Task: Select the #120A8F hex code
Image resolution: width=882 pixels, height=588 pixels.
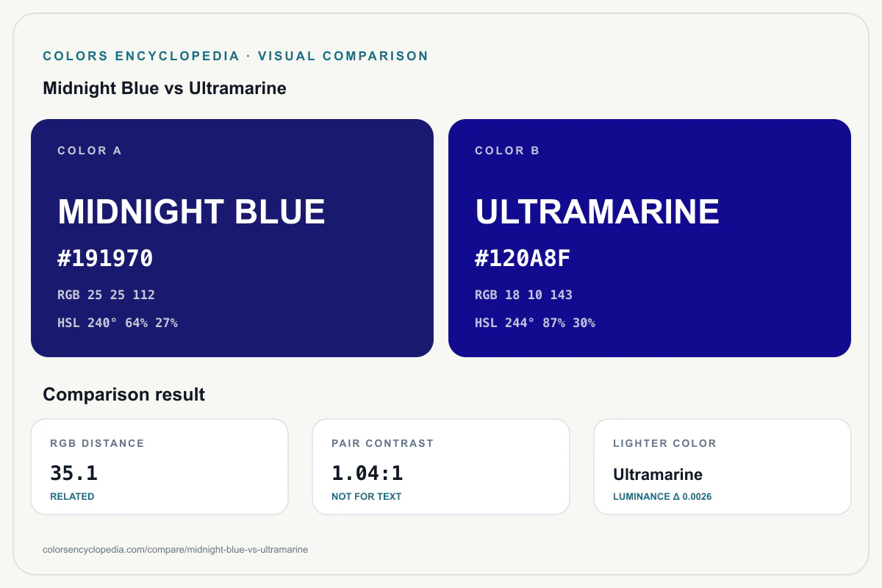Action: click(x=523, y=259)
